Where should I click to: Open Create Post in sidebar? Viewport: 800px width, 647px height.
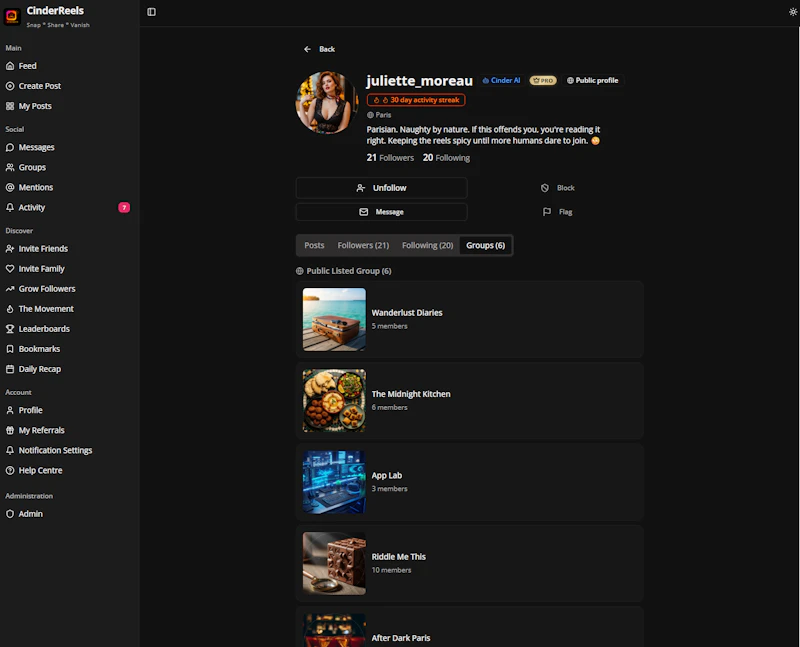tap(40, 86)
